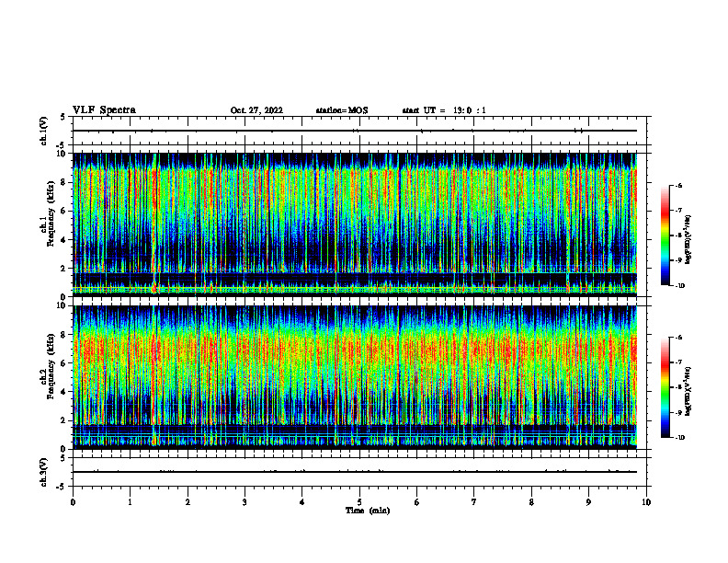
Task: Select the ch.2 "Frequency (kHz)" axis label
Action: pos(51,366)
